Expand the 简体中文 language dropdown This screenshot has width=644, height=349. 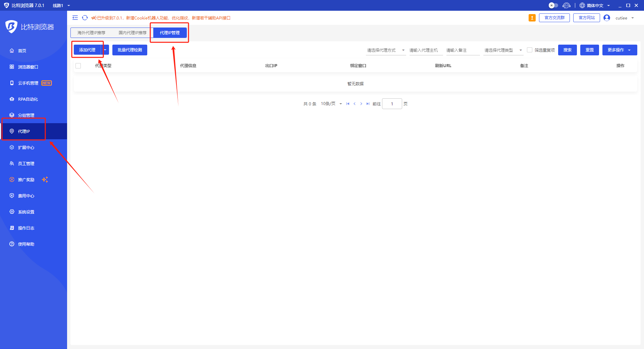point(598,5)
